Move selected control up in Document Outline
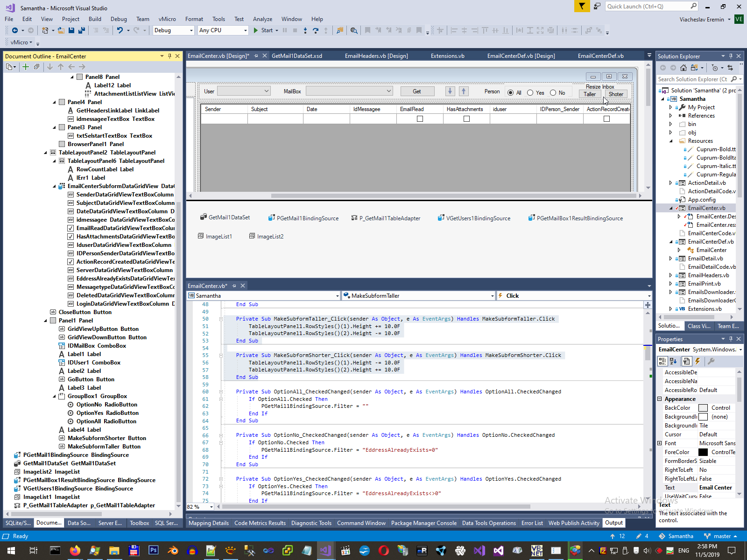The width and height of the screenshot is (747, 560). 61,67
